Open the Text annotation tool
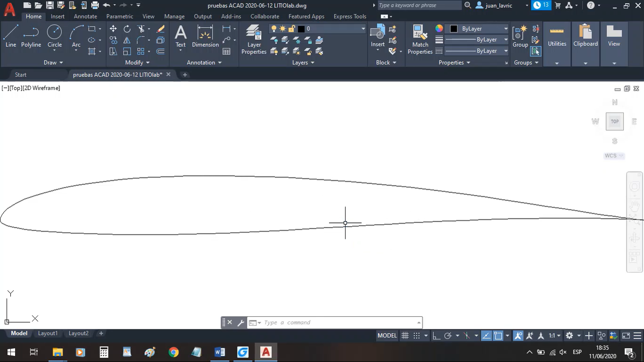 (x=181, y=37)
